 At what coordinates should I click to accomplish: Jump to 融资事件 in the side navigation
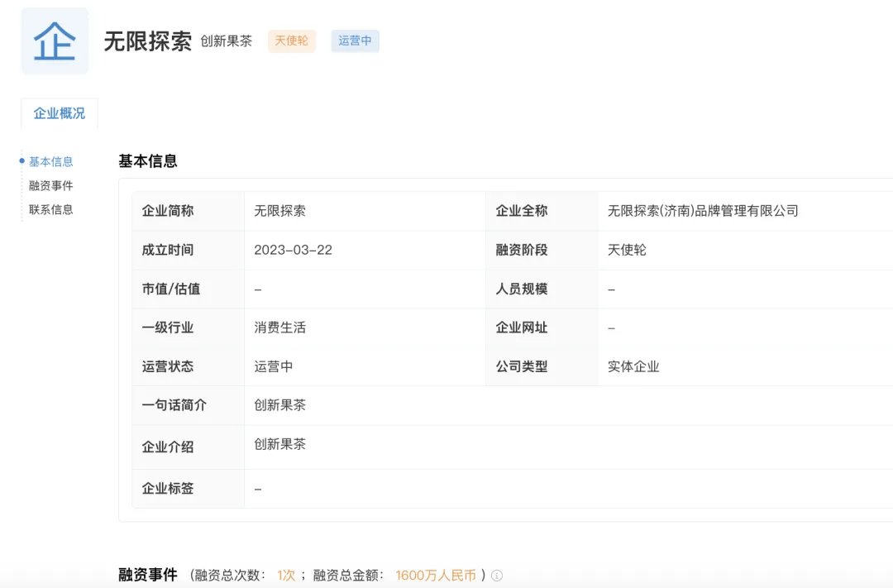pyautogui.click(x=51, y=186)
